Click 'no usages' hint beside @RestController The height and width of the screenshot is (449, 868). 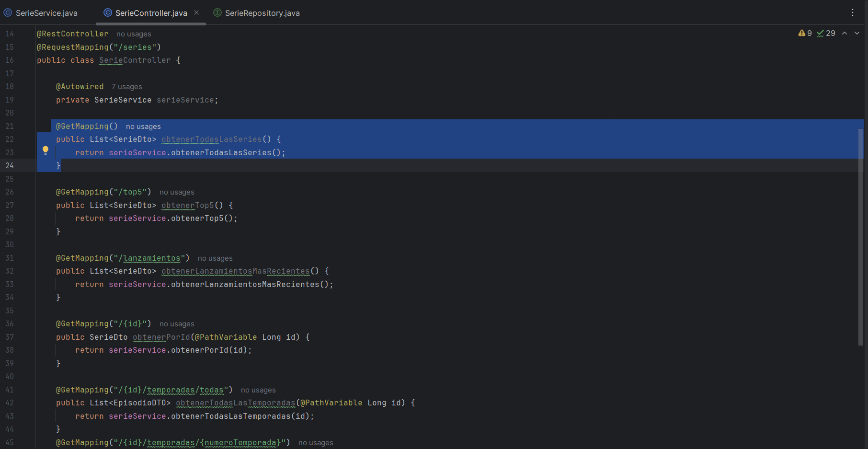(134, 34)
